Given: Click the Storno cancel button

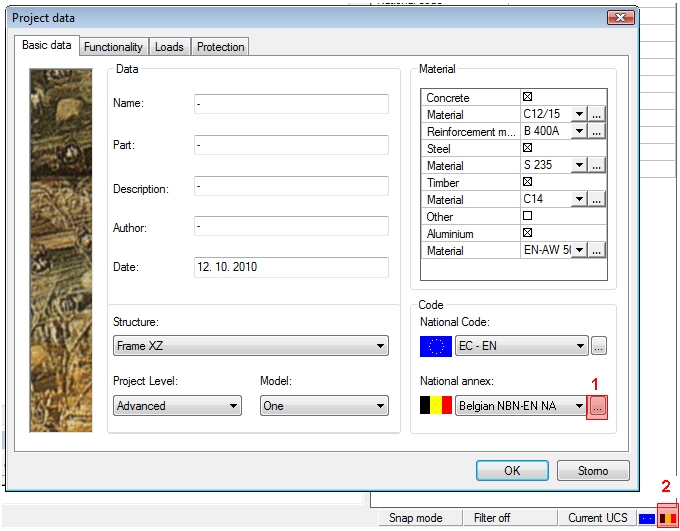Looking at the screenshot, I should 593,470.
